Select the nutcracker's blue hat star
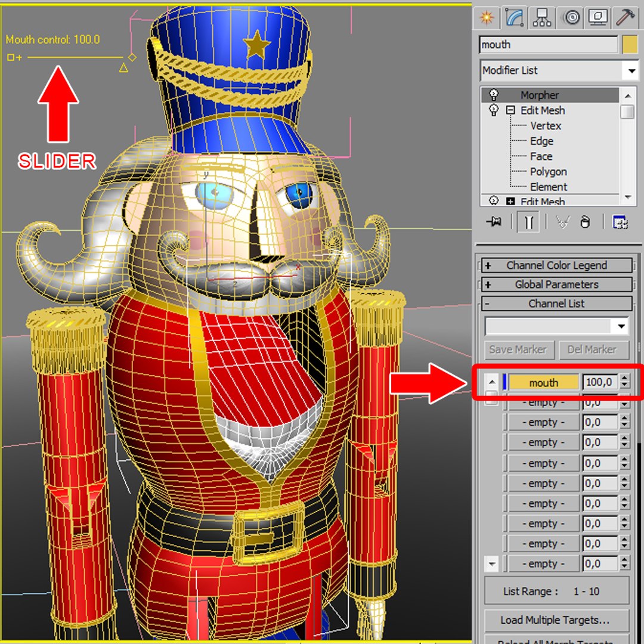 point(257,44)
